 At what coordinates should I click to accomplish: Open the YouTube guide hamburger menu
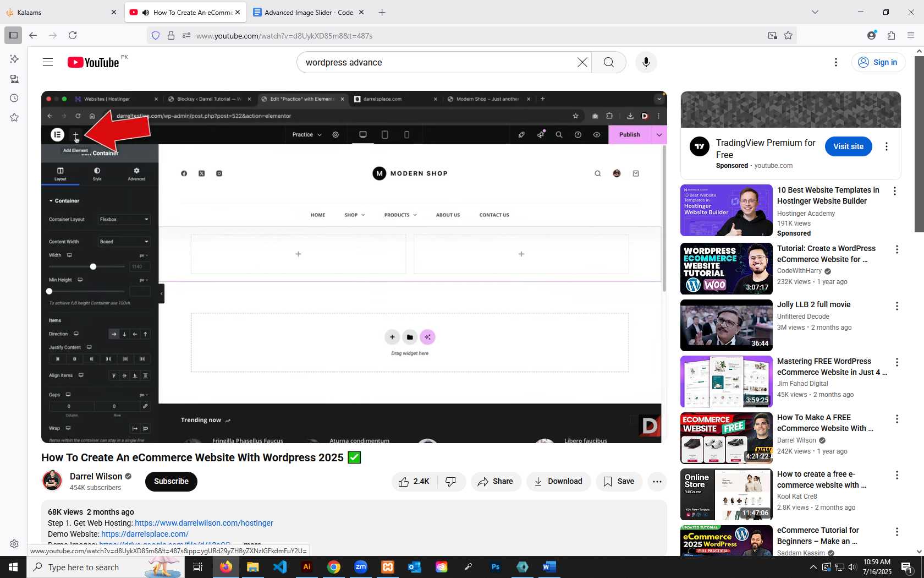tap(48, 62)
